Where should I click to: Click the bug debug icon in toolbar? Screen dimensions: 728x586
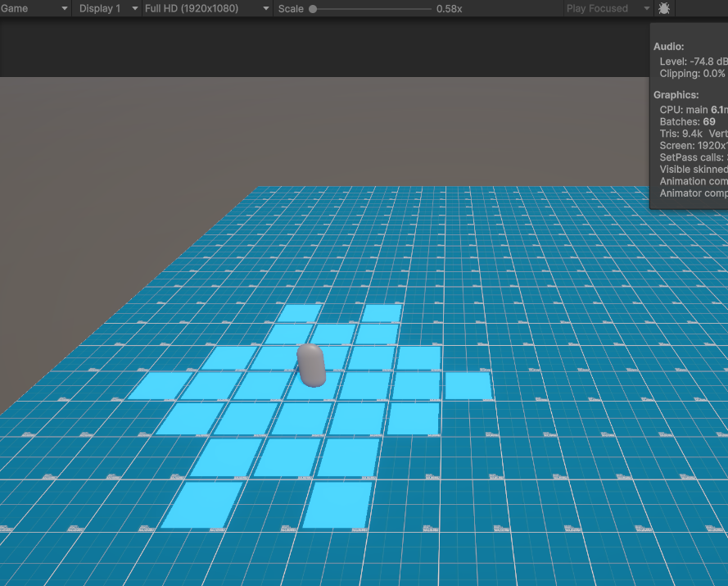point(664,8)
